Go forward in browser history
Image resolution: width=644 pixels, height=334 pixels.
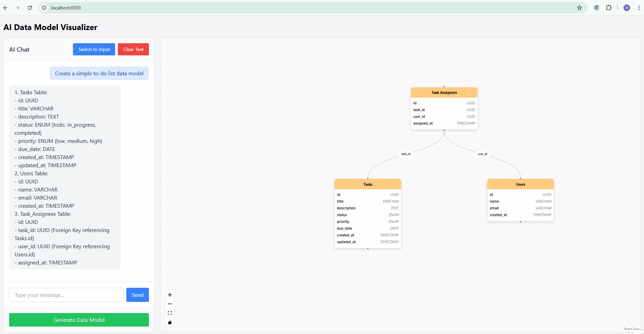(x=18, y=8)
